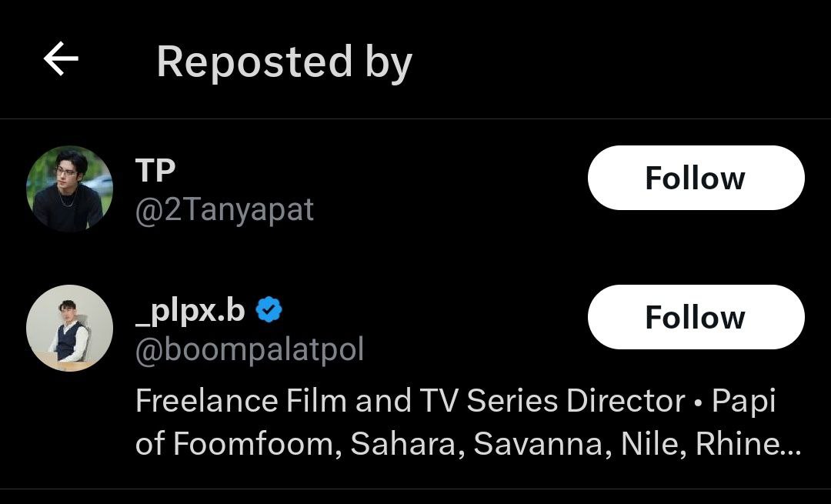This screenshot has width=831, height=504.
Task: Click the blue verified badge beside _plpx.b
Action: [x=269, y=310]
